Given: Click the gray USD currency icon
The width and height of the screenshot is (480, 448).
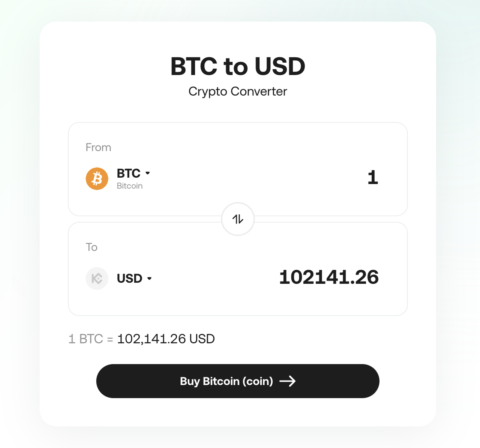Looking at the screenshot, I should (97, 278).
